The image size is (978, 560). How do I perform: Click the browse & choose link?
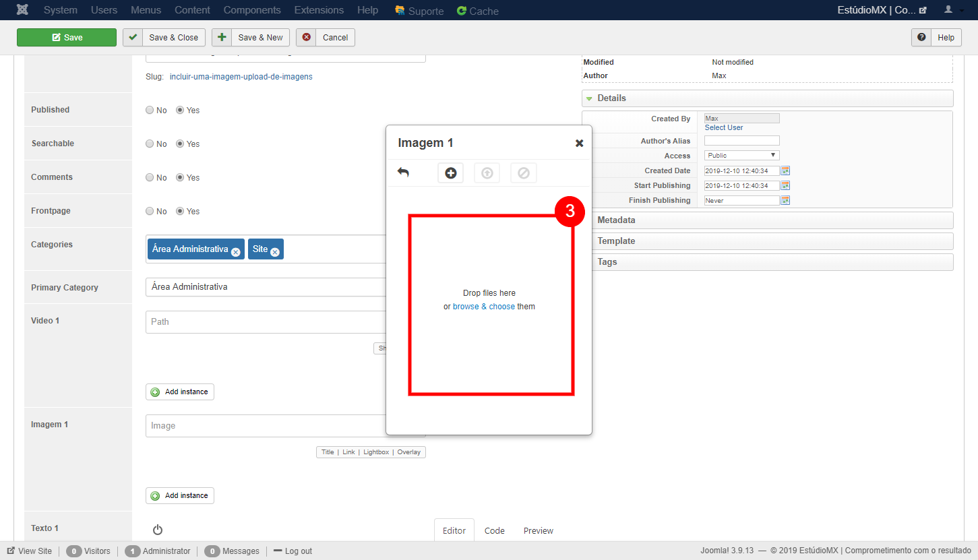[x=483, y=307]
